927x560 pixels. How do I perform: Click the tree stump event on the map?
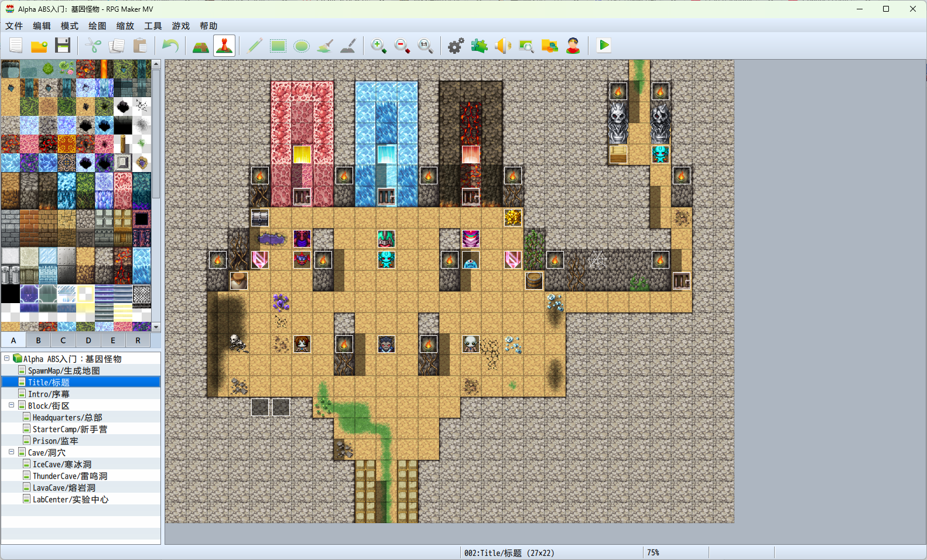239,281
